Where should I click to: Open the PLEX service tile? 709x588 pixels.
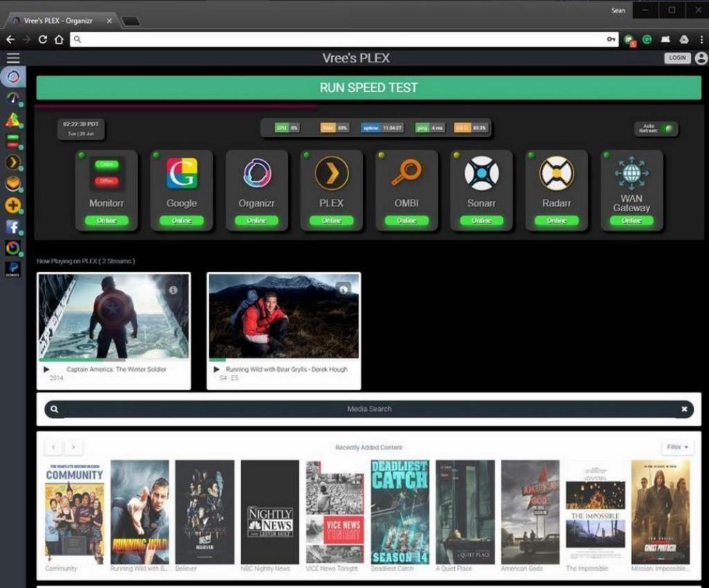[332, 190]
